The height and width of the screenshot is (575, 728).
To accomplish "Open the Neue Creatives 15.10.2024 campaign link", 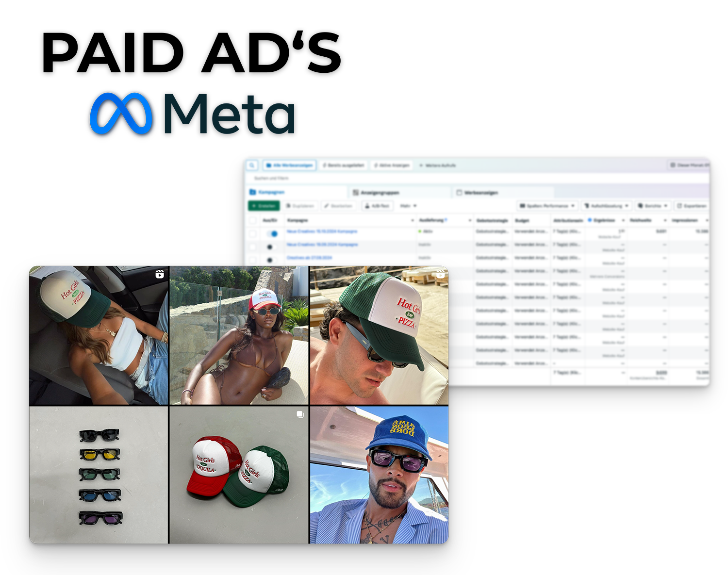I will [322, 231].
